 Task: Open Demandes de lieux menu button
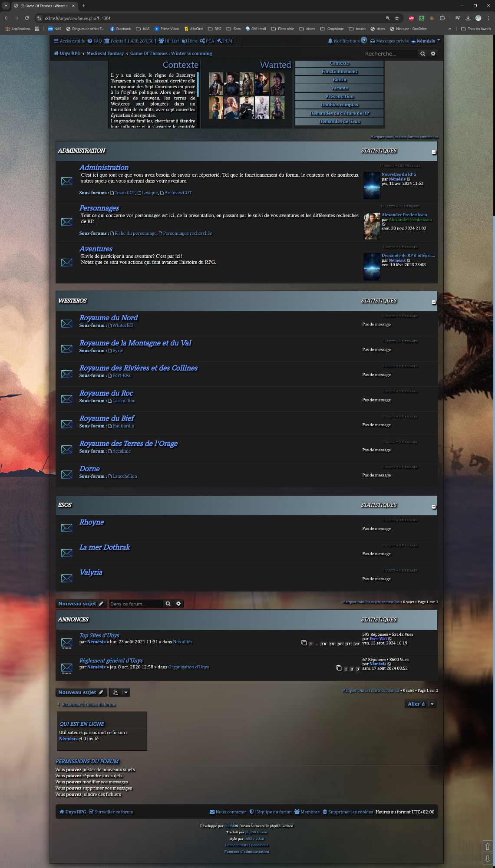tap(340, 122)
